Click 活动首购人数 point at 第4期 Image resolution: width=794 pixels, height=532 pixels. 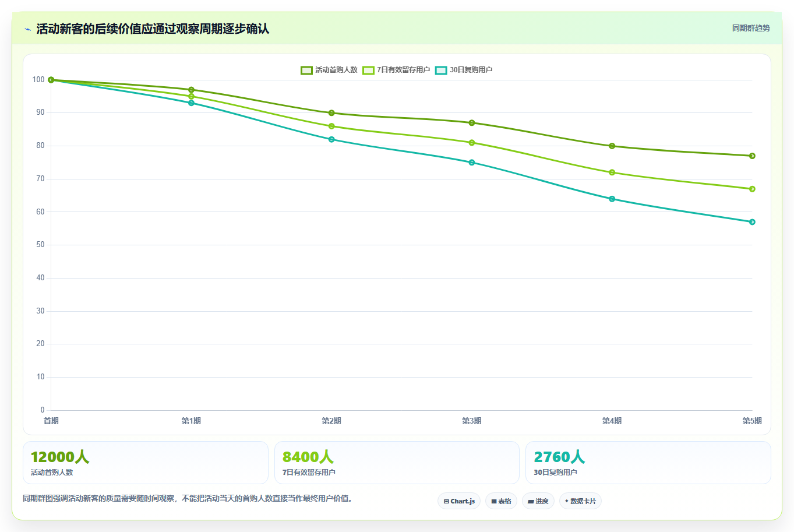click(x=612, y=146)
